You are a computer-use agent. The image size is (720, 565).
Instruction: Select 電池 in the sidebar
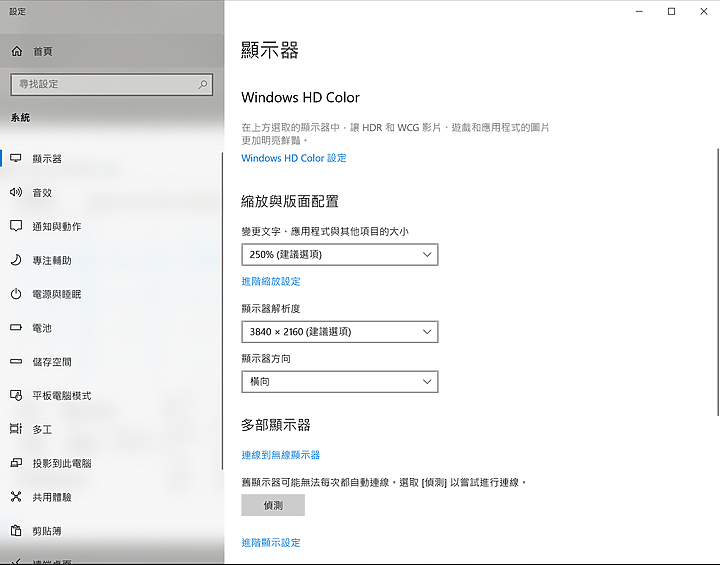coord(112,328)
